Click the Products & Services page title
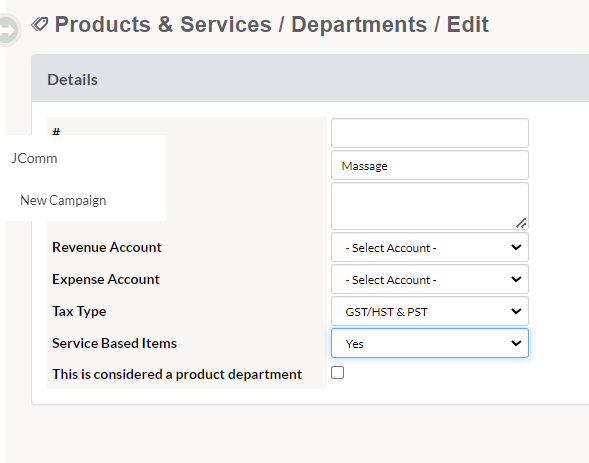The height and width of the screenshot is (463, 589). (272, 25)
